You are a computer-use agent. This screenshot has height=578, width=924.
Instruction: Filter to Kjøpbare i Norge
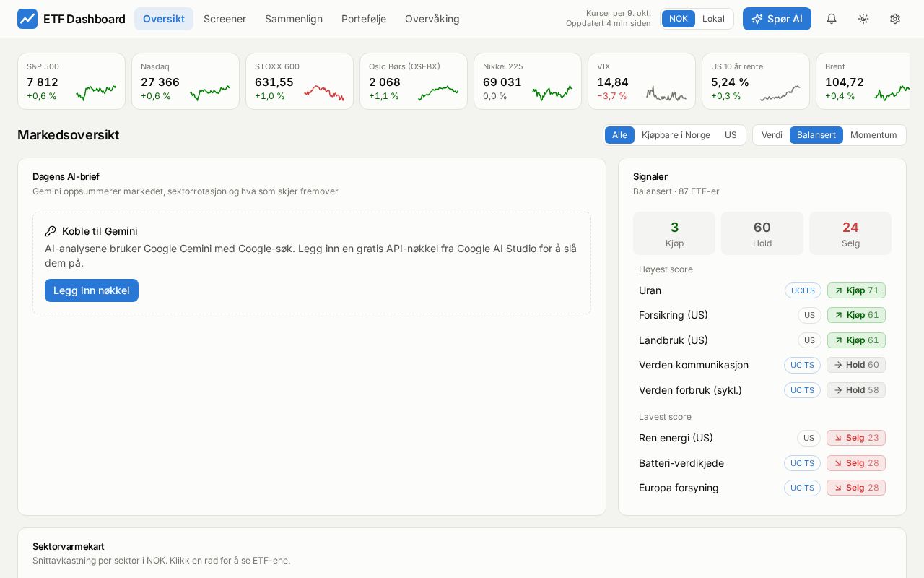(676, 135)
